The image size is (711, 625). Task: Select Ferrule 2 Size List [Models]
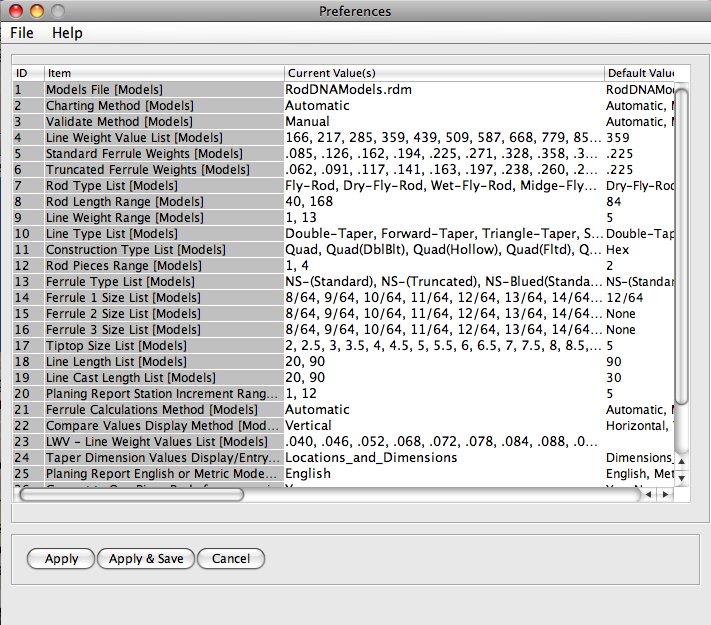coord(164,313)
